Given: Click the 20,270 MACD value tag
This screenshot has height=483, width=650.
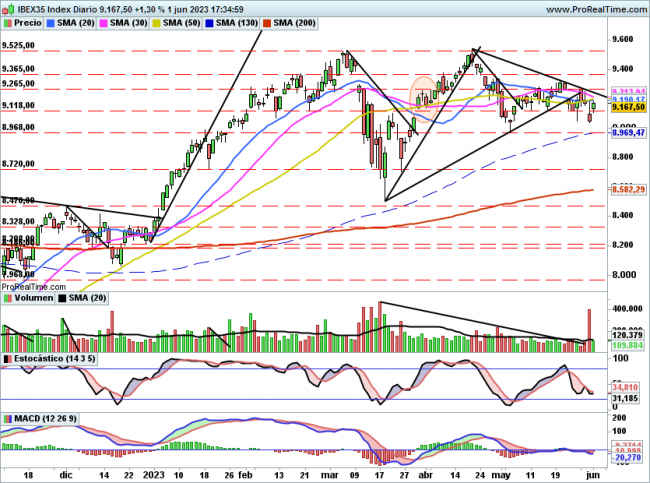Looking at the screenshot, I should pos(628,458).
